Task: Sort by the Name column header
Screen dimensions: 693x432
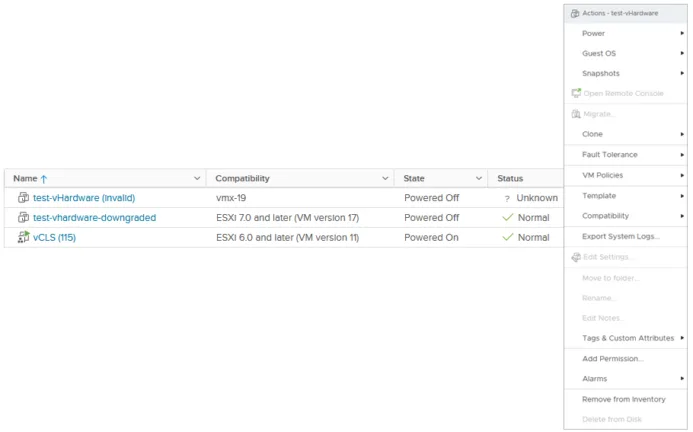Action: tap(25, 178)
